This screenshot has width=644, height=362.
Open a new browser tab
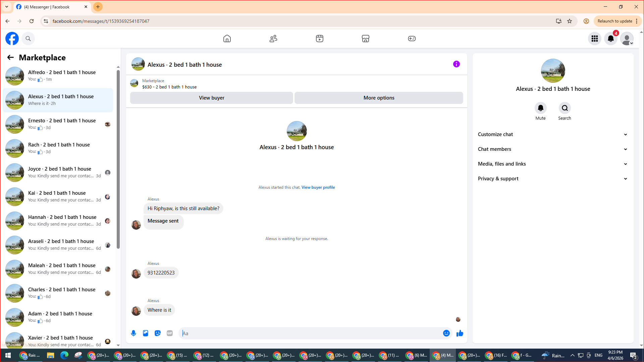click(x=98, y=7)
